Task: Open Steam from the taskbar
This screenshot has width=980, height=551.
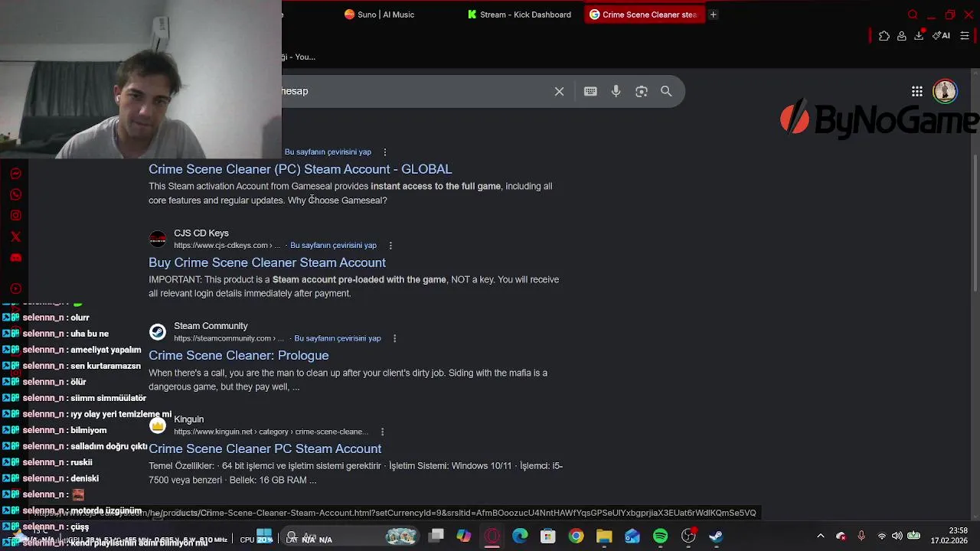Action: point(716,536)
